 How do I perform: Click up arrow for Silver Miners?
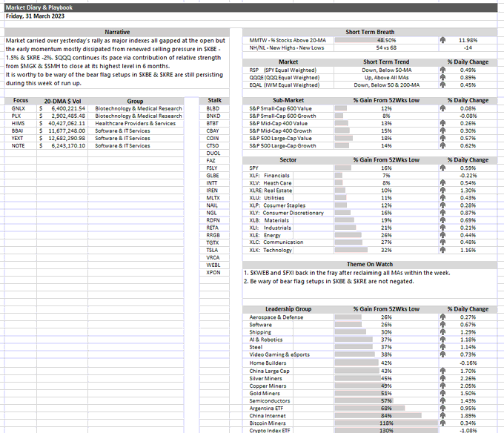pyautogui.click(x=442, y=378)
